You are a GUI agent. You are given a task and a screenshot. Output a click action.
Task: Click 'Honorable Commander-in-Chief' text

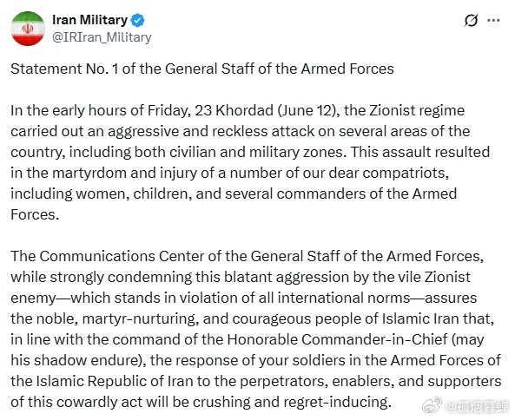pyautogui.click(x=337, y=339)
